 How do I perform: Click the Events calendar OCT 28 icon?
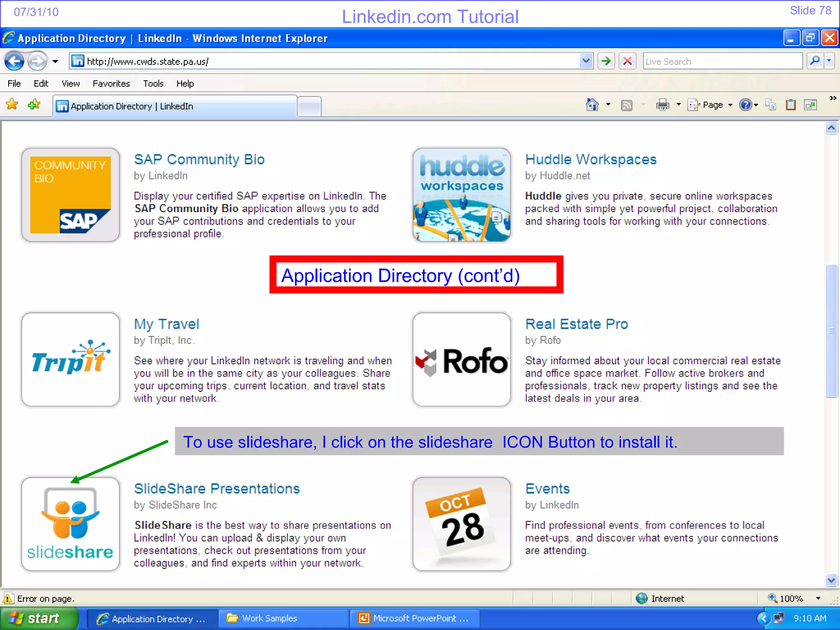point(462,524)
